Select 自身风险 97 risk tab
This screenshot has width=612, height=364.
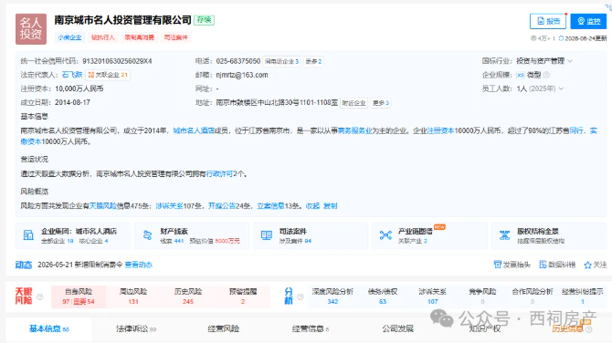79,296
